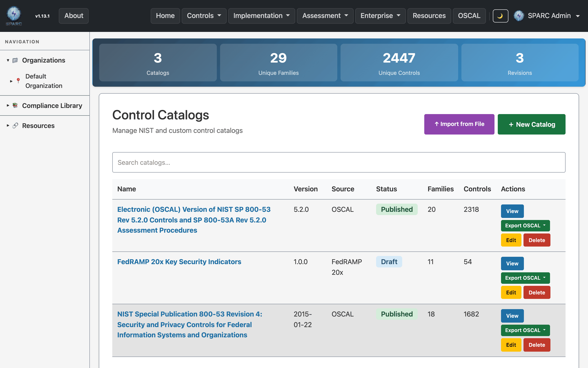Open NIST 800-53 Revision 4 catalog link
The image size is (588, 368).
189,324
